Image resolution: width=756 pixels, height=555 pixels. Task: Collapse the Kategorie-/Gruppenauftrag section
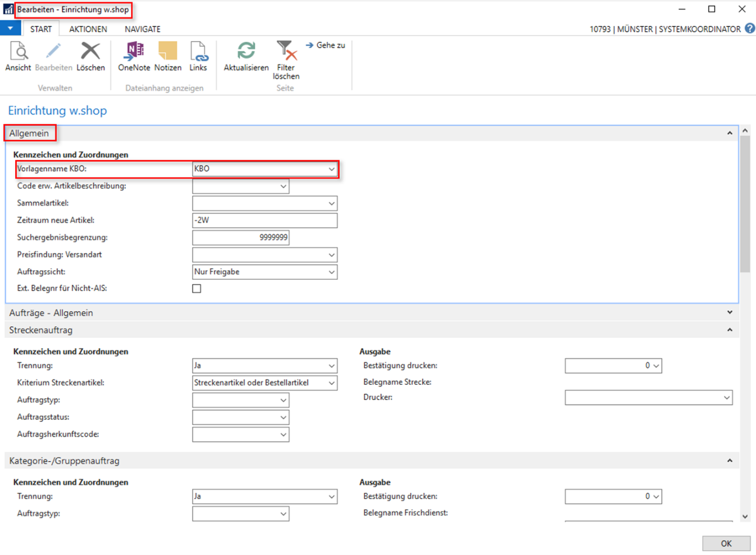[x=730, y=461]
